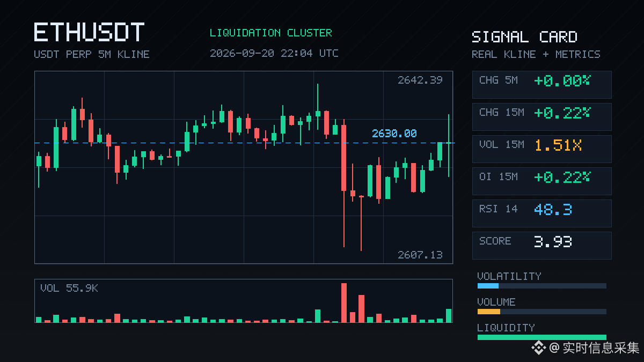Open the CHG 5M metric card

[x=541, y=85]
